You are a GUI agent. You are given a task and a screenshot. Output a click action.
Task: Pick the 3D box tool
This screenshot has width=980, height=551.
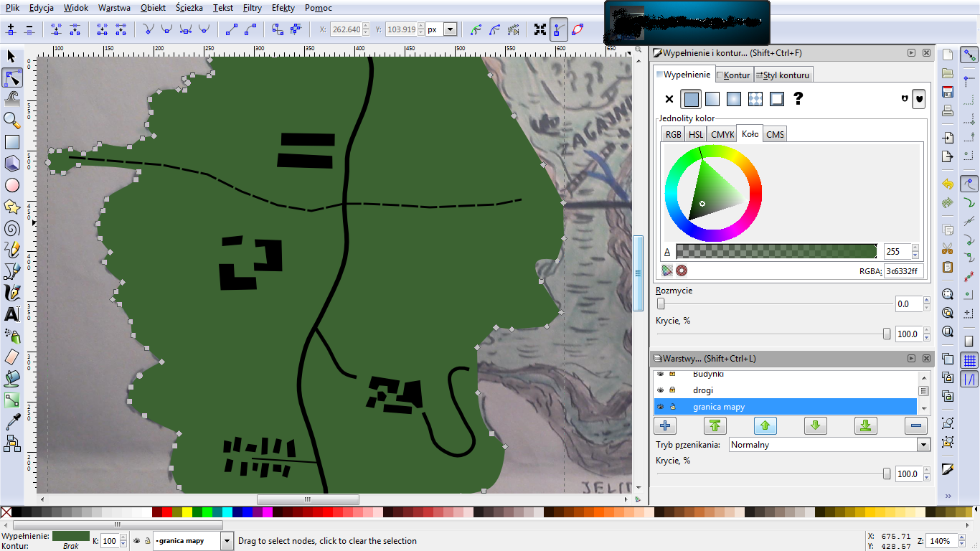click(11, 164)
